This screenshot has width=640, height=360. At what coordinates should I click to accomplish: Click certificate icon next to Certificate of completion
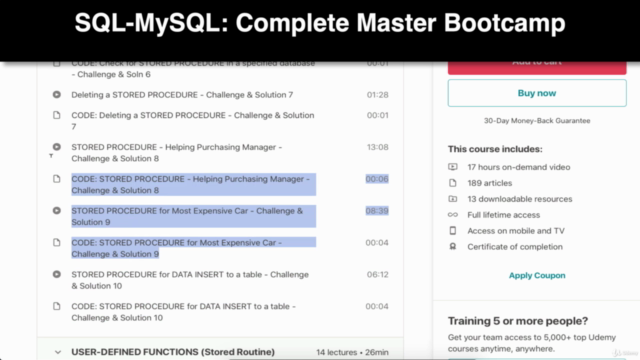tap(453, 247)
